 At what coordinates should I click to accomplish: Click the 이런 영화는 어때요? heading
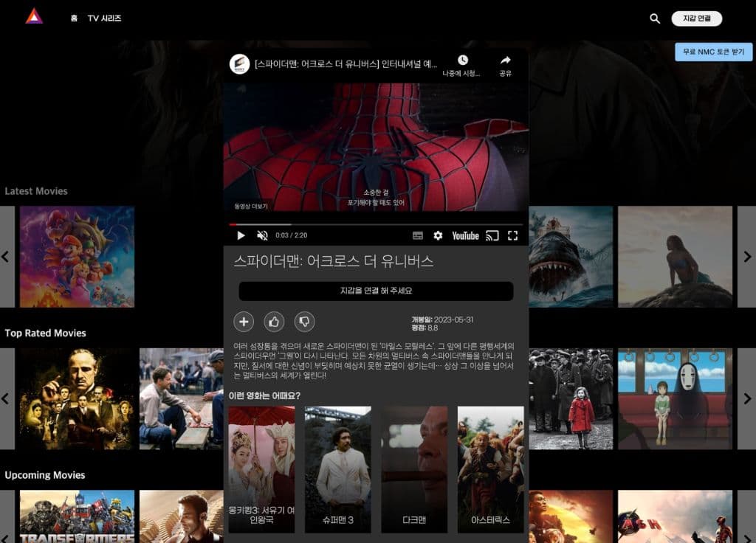point(264,395)
